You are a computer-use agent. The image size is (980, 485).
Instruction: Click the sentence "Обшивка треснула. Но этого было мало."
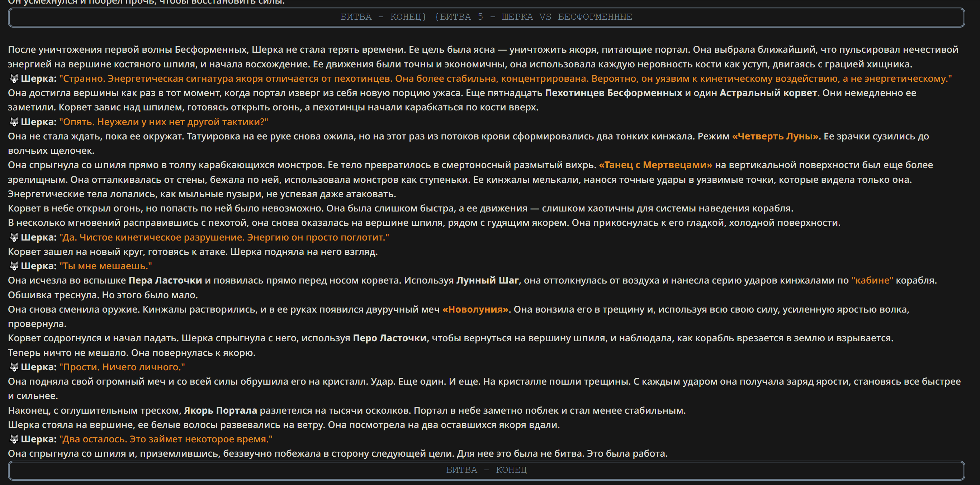click(x=103, y=295)
